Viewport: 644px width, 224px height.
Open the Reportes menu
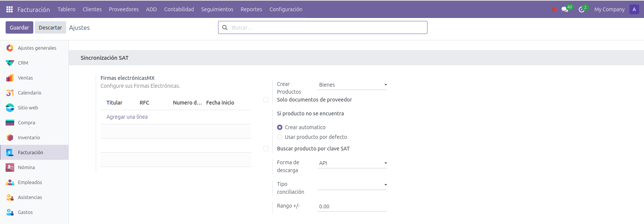point(251,9)
